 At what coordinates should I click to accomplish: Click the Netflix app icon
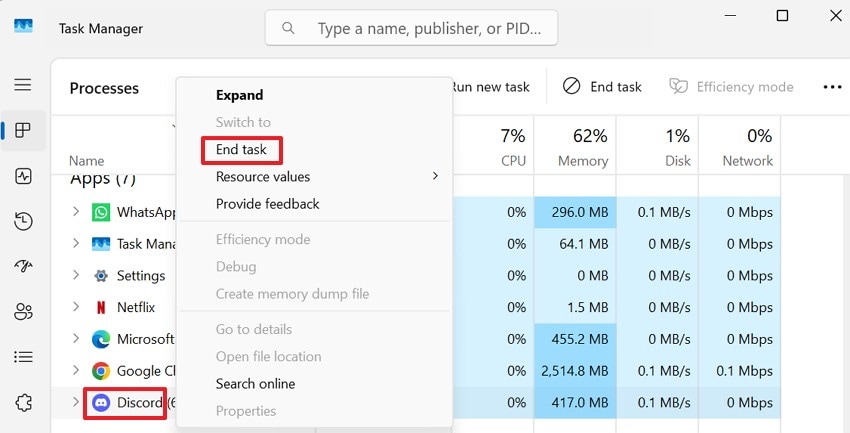[101, 307]
